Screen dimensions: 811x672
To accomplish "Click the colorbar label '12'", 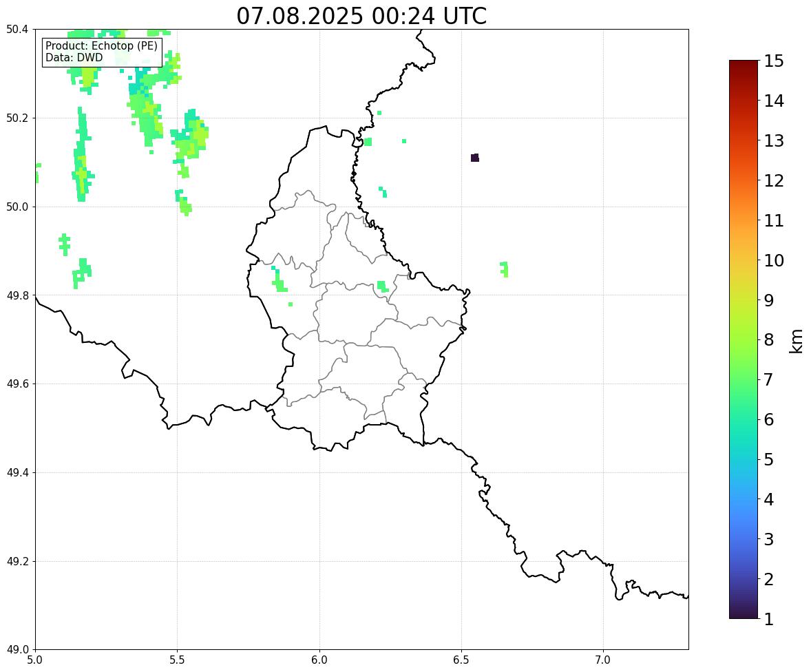I will pyautogui.click(x=774, y=180).
